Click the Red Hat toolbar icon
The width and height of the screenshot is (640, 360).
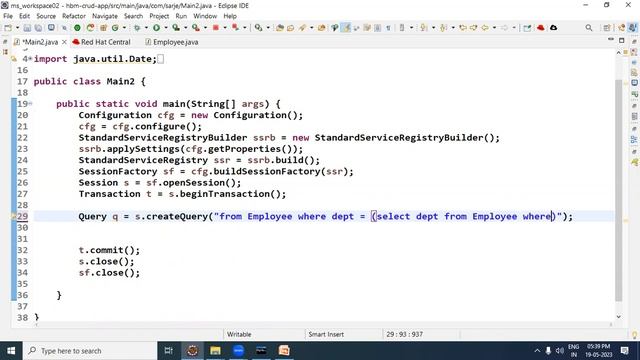[x=540, y=28]
